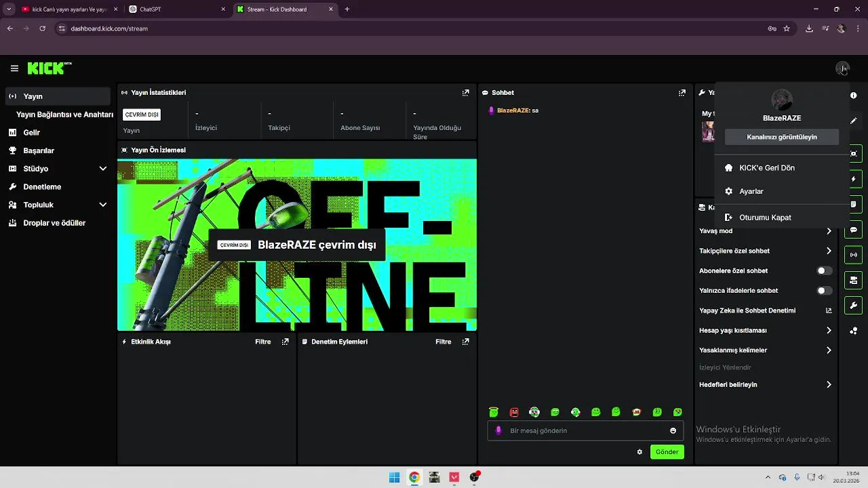Screen dimensions: 868x488
Task: Click the profile avatar in top right
Action: click(842, 68)
